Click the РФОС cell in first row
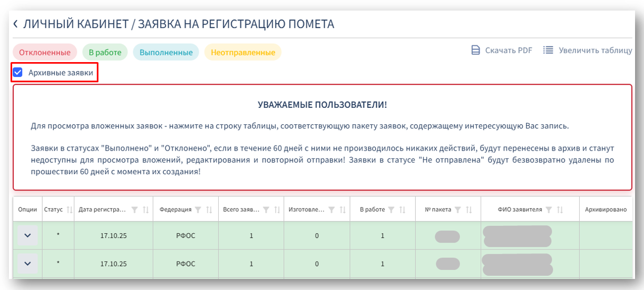Image resolution: width=644 pixels, height=290 pixels. point(186,235)
